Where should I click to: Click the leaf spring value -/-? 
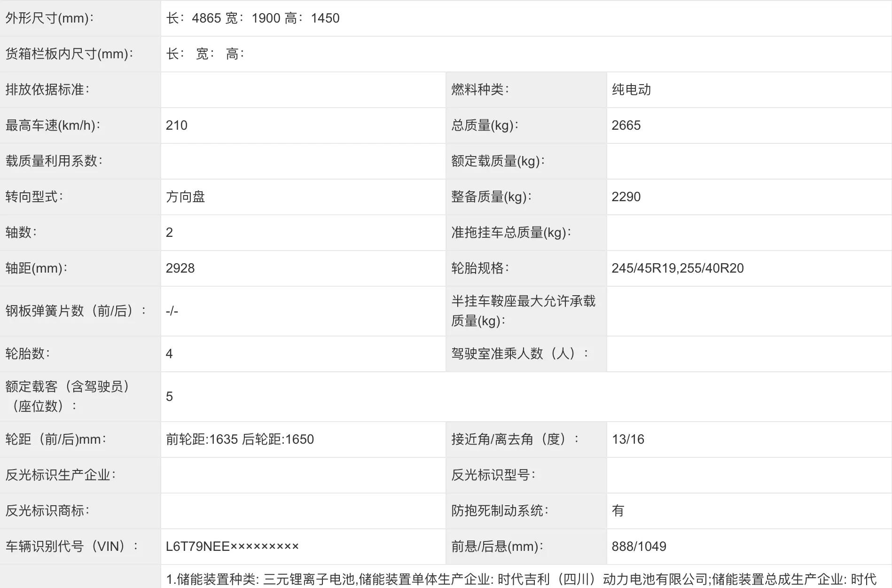(172, 311)
